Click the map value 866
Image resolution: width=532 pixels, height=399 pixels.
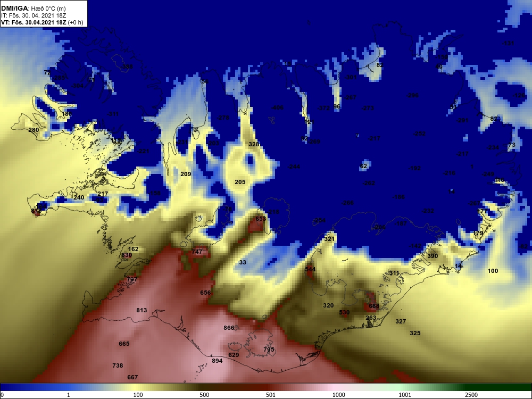click(x=229, y=328)
